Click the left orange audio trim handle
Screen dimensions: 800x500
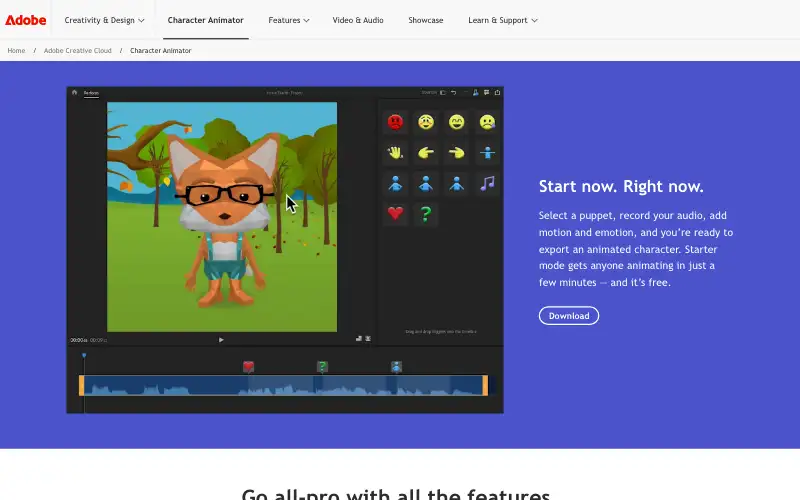coord(82,385)
